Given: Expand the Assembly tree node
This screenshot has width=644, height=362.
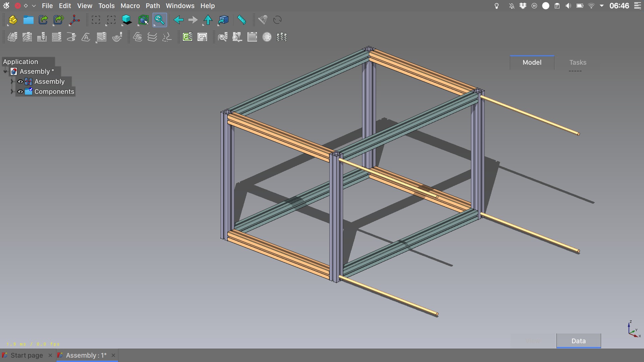Looking at the screenshot, I should click(12, 81).
